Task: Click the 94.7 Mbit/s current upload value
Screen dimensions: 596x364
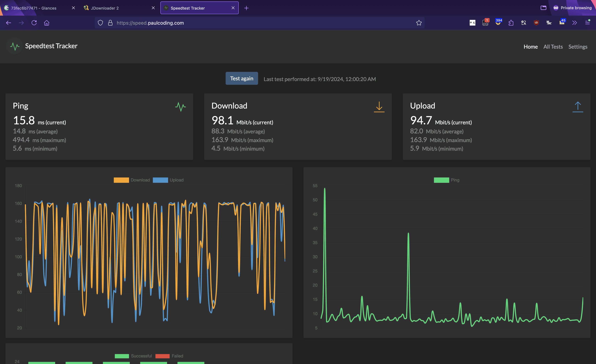Action: tap(441, 120)
